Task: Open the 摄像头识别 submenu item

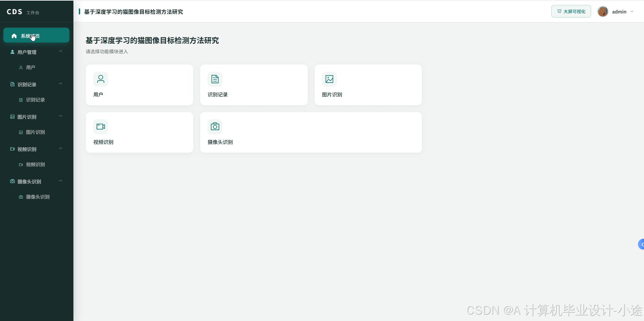Action: point(36,197)
